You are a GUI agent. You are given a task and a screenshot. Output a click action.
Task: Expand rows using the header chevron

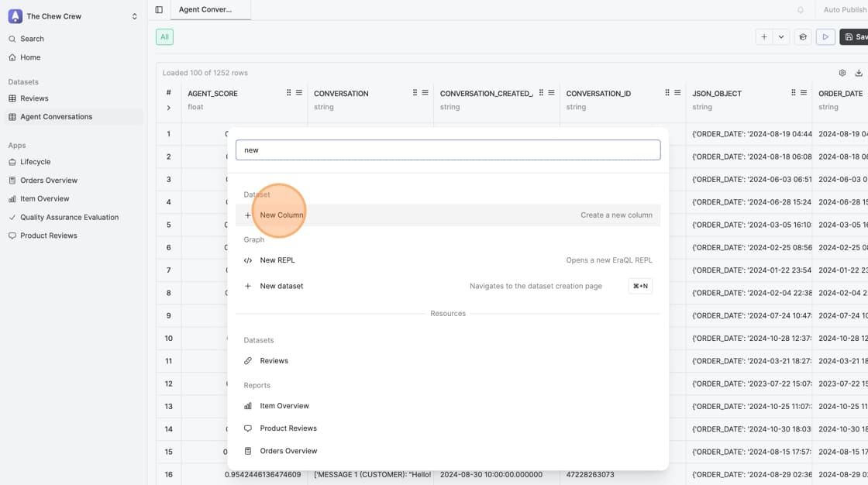coord(168,108)
